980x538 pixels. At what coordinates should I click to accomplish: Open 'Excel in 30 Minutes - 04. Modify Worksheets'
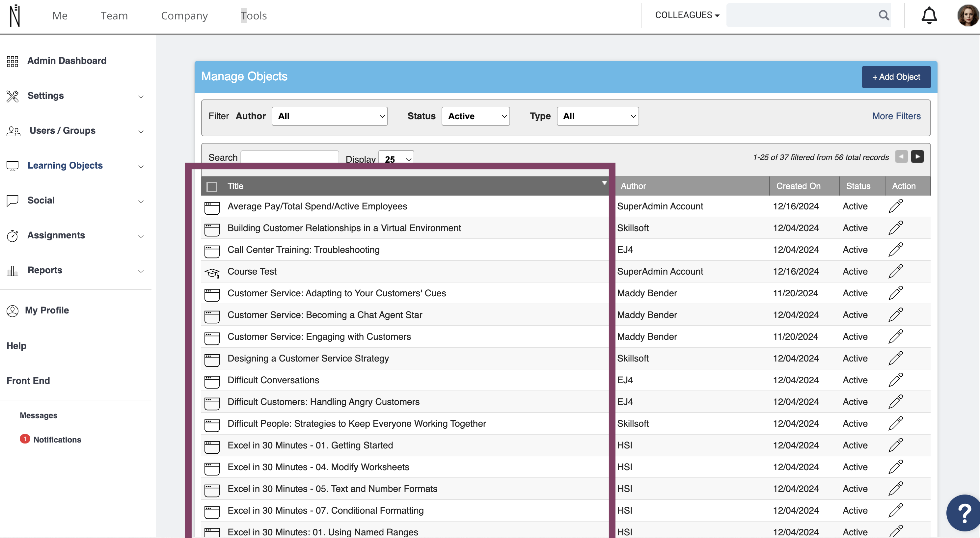click(x=318, y=467)
